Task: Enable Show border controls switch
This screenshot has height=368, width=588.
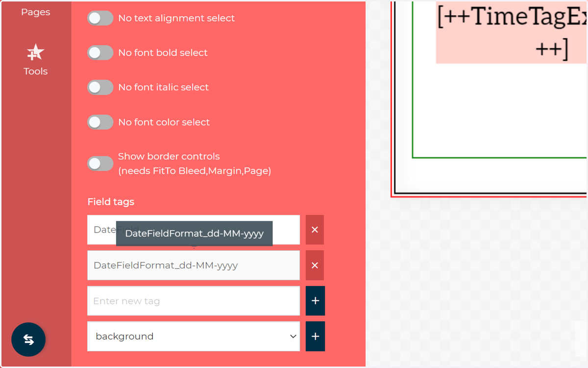Action: (x=100, y=163)
